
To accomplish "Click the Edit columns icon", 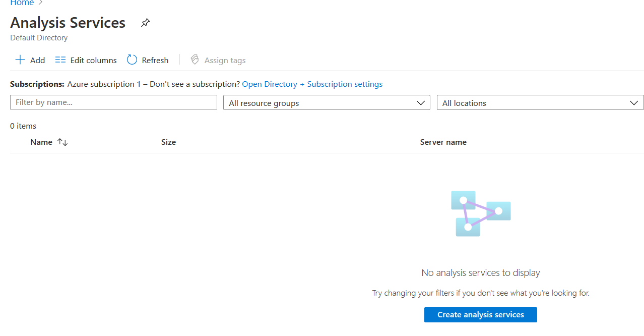I will coord(60,60).
